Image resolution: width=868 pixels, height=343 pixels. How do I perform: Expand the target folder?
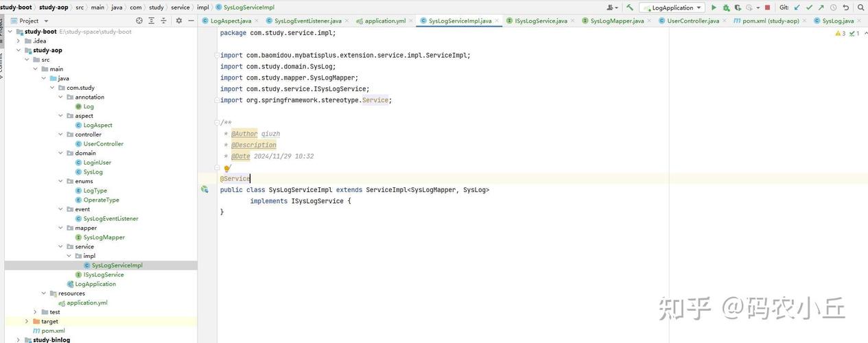coord(27,321)
